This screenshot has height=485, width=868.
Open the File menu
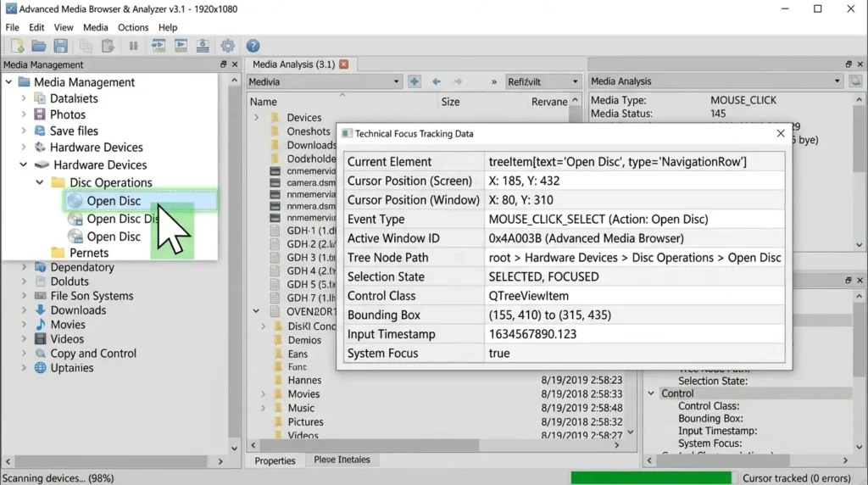point(12,27)
